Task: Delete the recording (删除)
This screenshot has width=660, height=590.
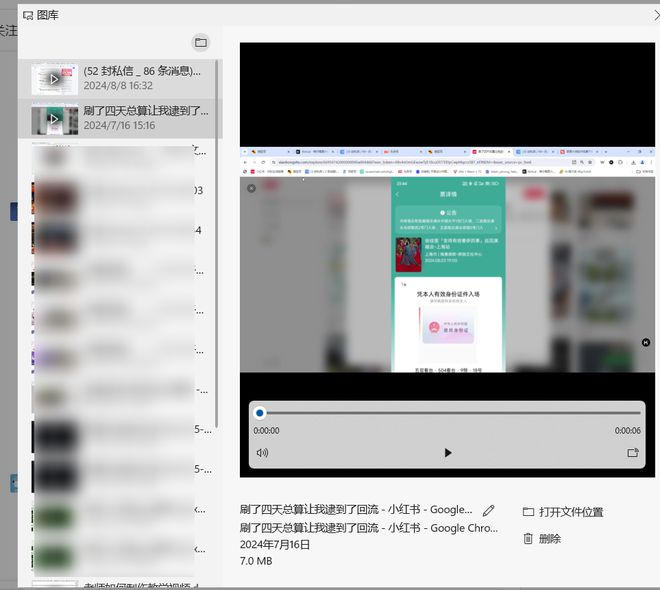Action: point(542,539)
